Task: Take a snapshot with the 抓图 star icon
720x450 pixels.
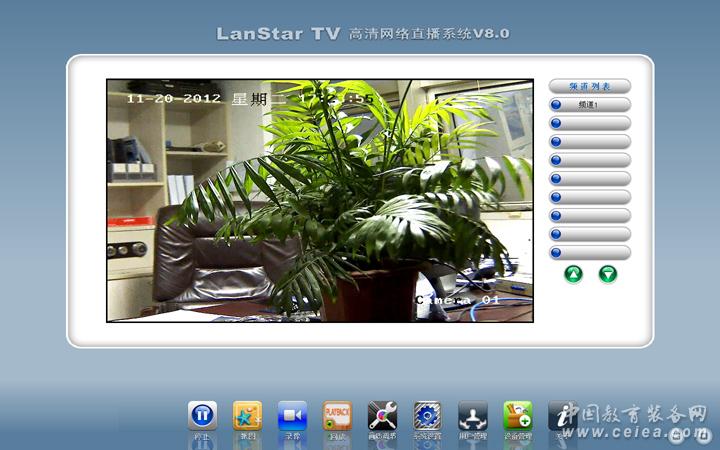Action: coord(247,416)
